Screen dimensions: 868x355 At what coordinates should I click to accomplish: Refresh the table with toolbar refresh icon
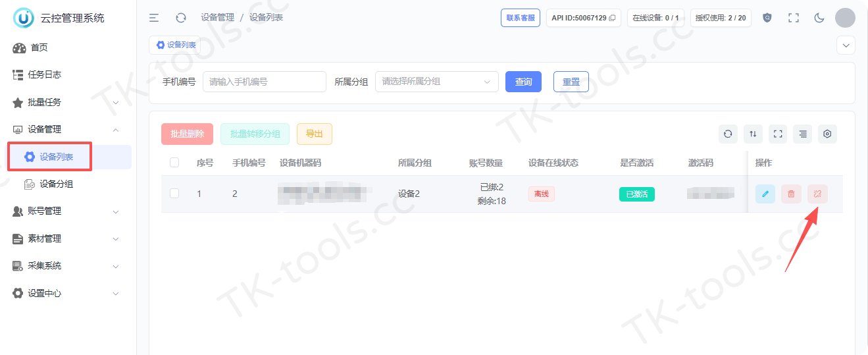tap(728, 134)
